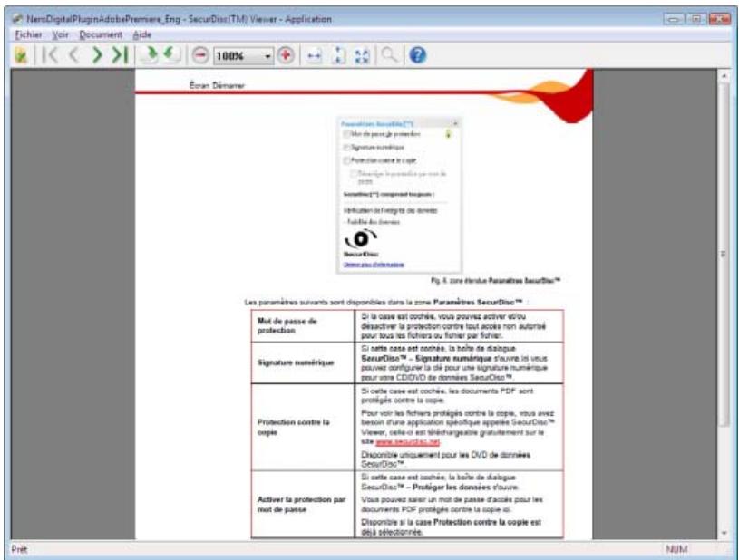The height and width of the screenshot is (560, 739).
Task: Click the scrollbar up arrow
Action: click(x=724, y=75)
